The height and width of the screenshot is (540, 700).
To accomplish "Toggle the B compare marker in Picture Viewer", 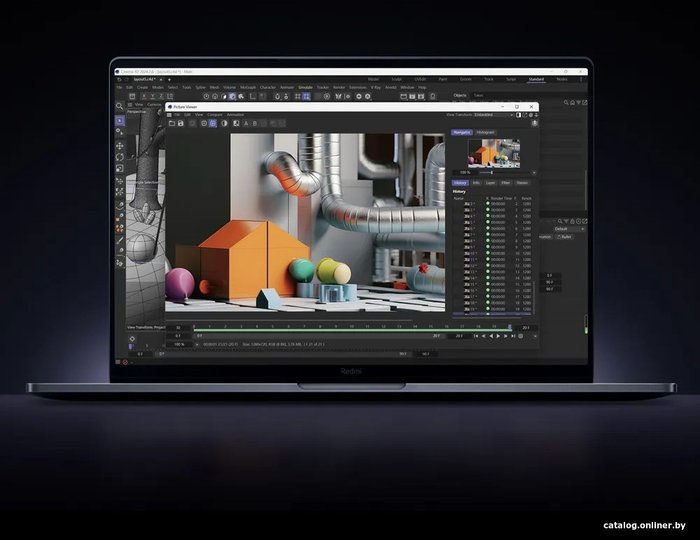I will tap(255, 123).
